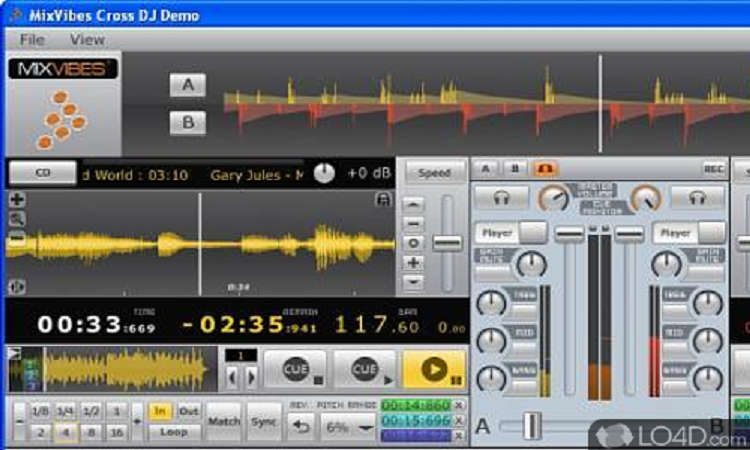This screenshot has width=750, height=450.
Task: Open the File menu
Action: coord(32,39)
